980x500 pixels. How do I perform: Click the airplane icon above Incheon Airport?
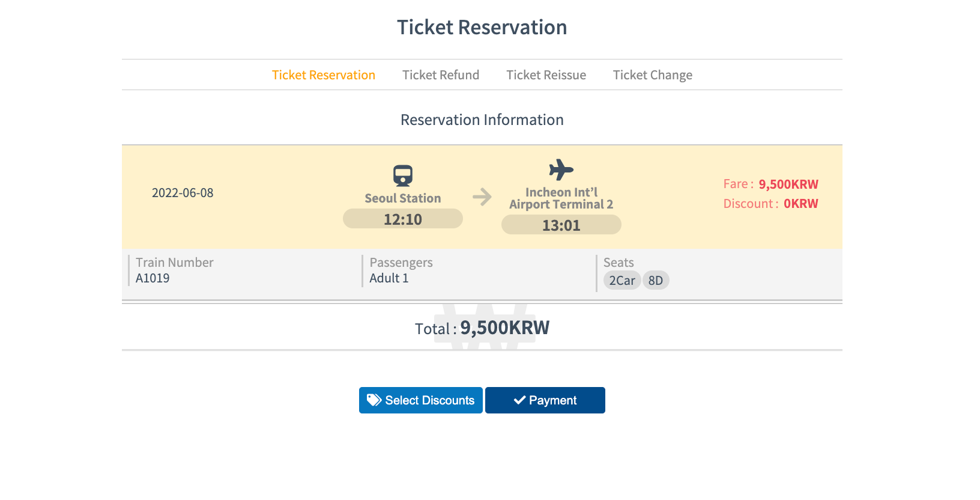(561, 170)
